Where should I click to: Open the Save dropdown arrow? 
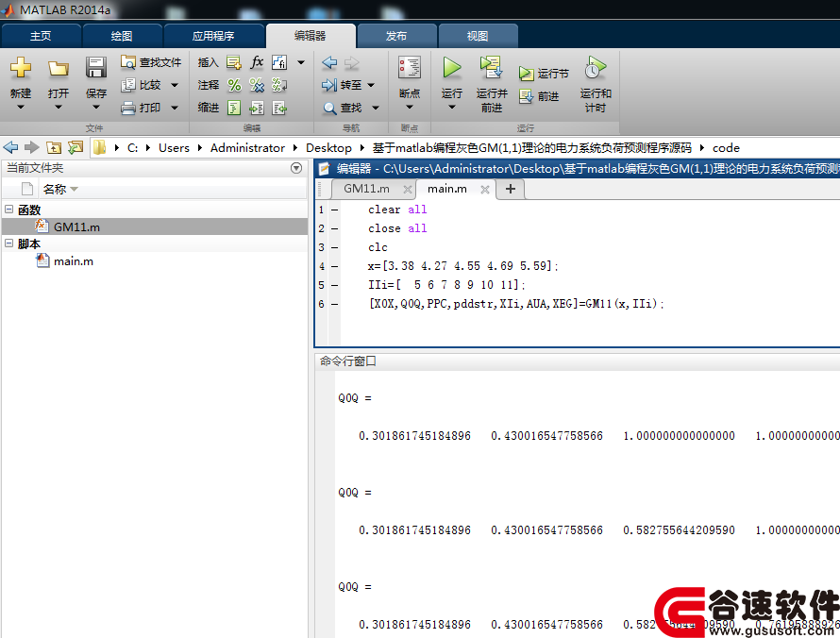point(96,108)
